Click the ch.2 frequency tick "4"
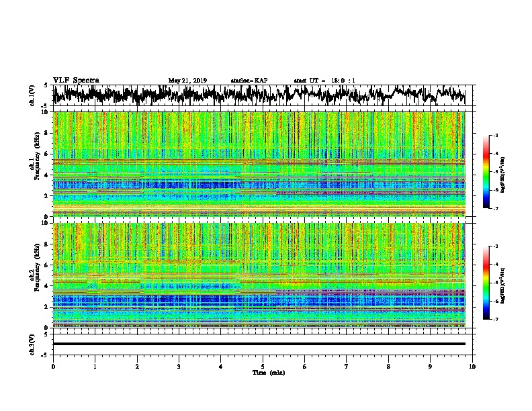Image resolution: width=532 pixels, height=411 pixels. [46, 286]
